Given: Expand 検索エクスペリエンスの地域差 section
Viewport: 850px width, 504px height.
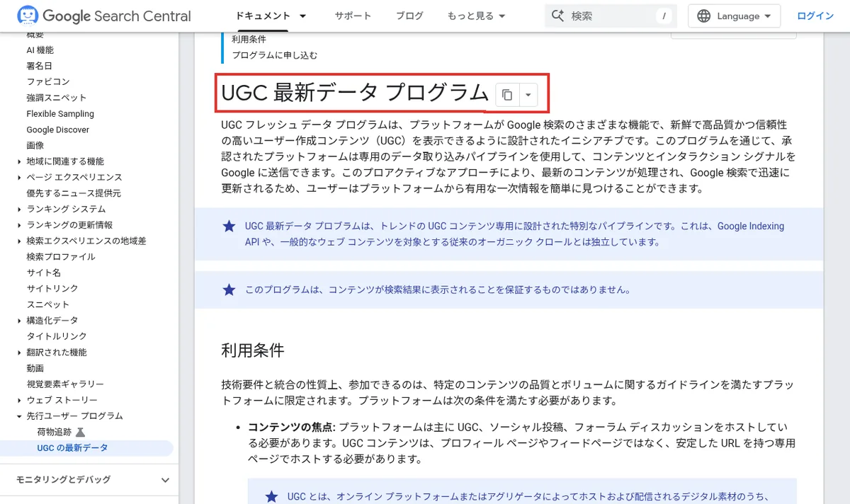Looking at the screenshot, I should click(19, 241).
